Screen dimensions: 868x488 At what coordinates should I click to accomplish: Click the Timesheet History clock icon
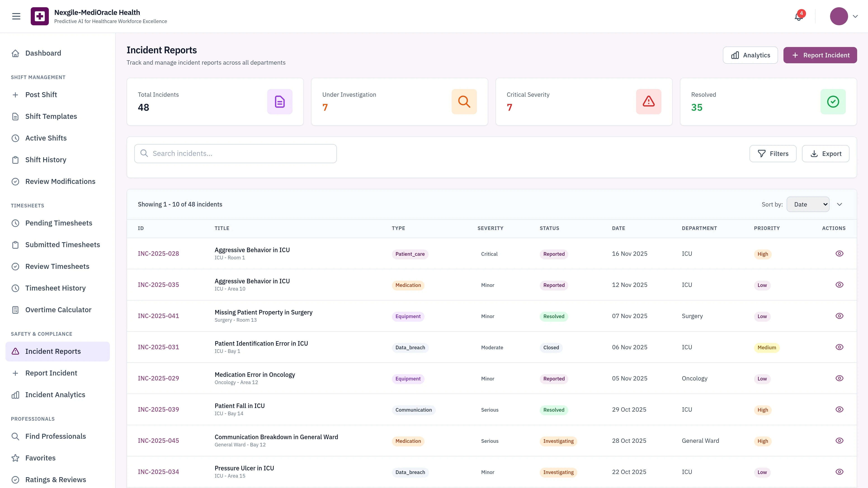click(x=16, y=288)
